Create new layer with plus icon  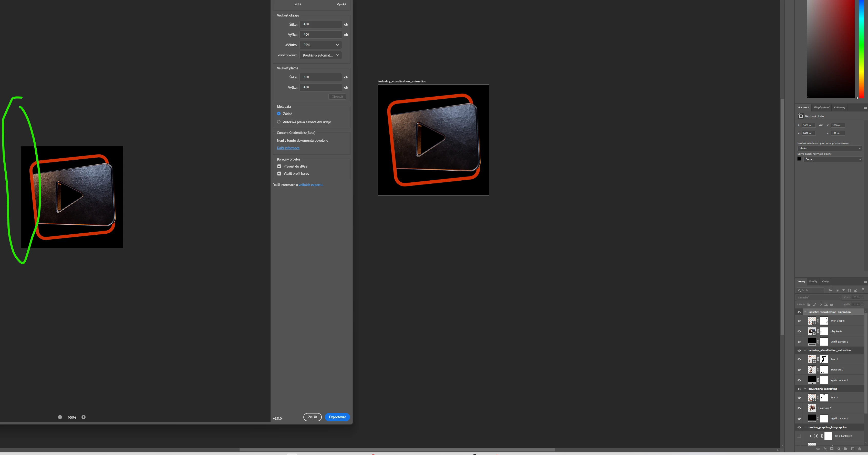[853, 449]
